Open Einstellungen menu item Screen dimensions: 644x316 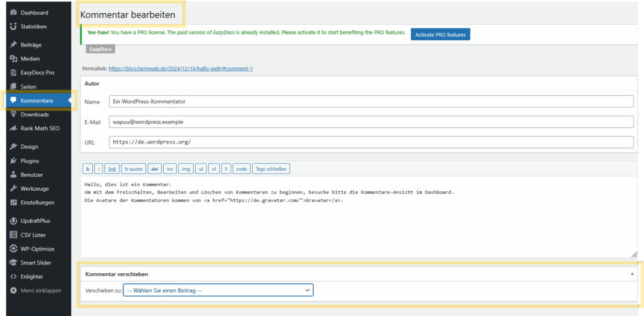tap(38, 203)
